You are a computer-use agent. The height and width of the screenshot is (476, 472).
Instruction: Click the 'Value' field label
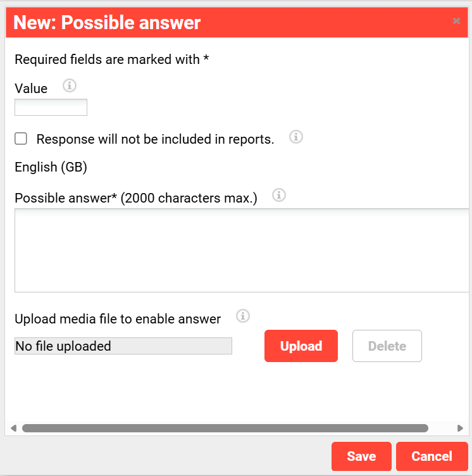coord(31,89)
